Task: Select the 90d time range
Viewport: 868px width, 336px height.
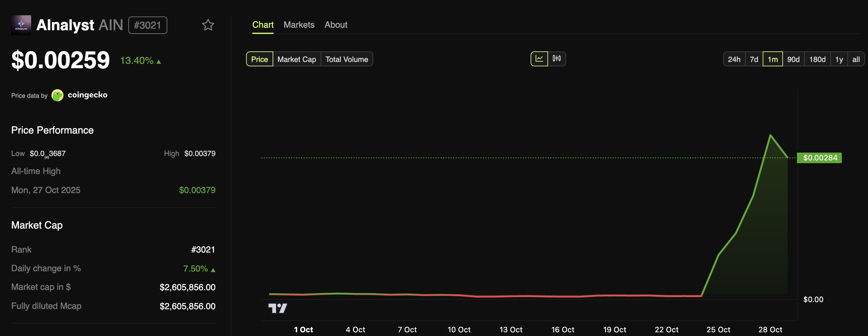Action: click(794, 59)
